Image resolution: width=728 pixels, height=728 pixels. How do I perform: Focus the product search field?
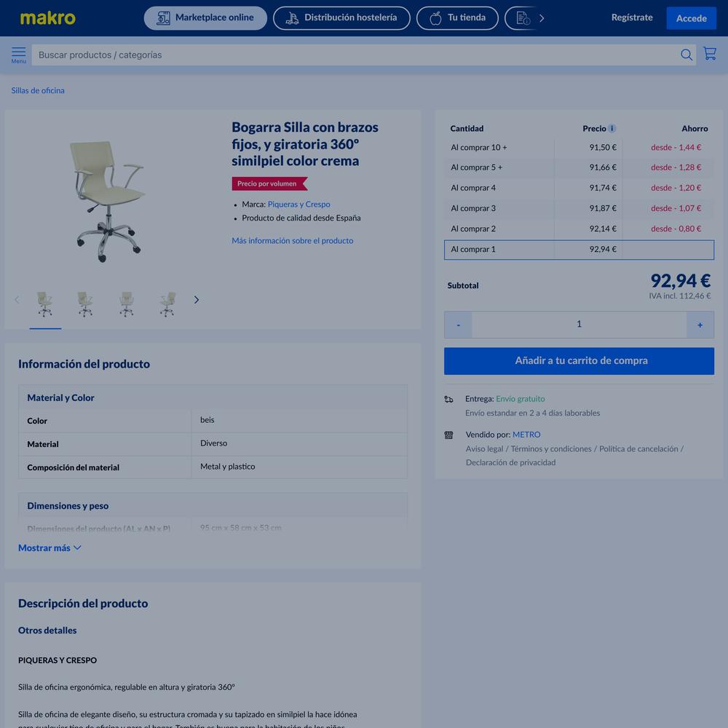[x=355, y=55]
